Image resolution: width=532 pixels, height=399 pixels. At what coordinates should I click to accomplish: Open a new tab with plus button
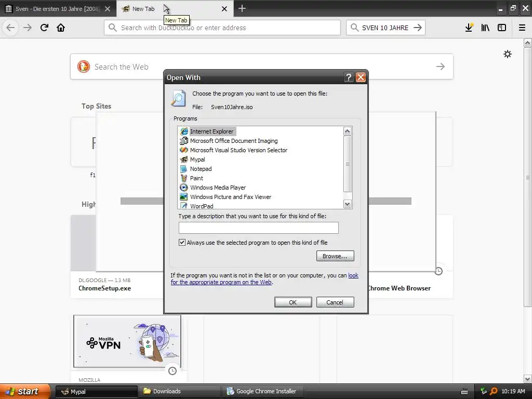coord(242,8)
